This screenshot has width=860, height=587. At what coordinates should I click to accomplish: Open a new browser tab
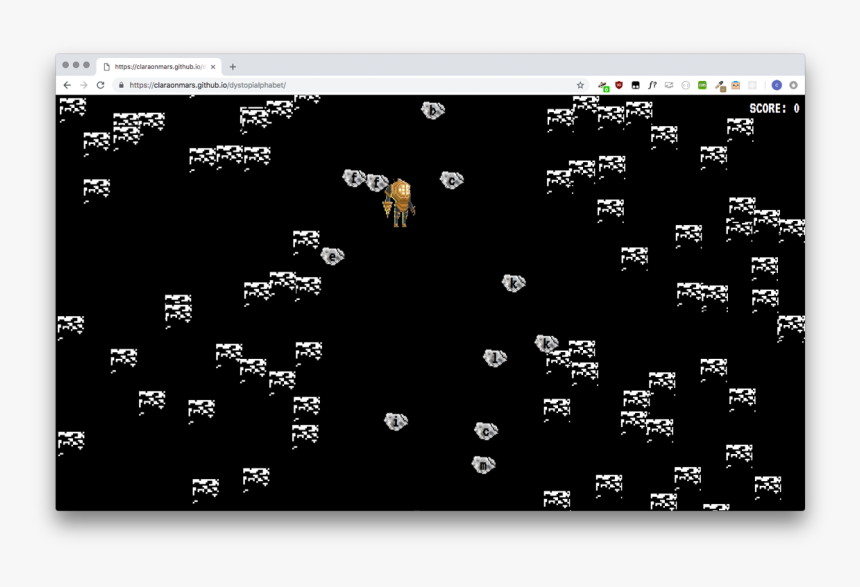pyautogui.click(x=233, y=66)
